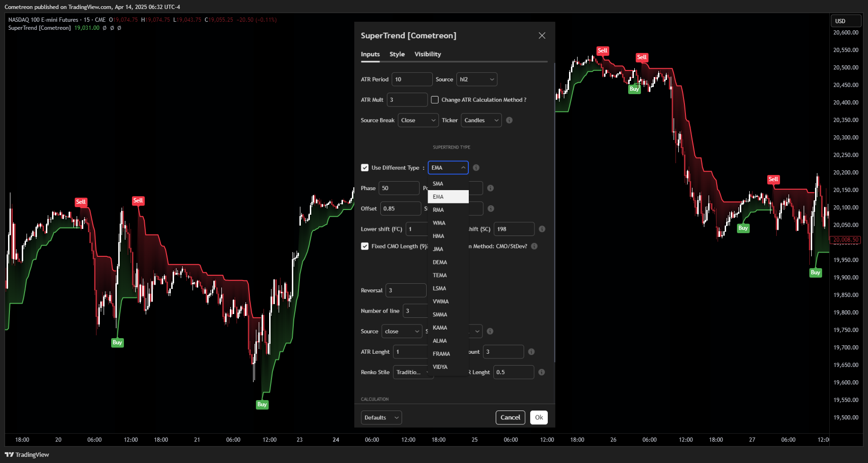Select TEMA from the type list
Screen dimensions: 868x463
448,275
